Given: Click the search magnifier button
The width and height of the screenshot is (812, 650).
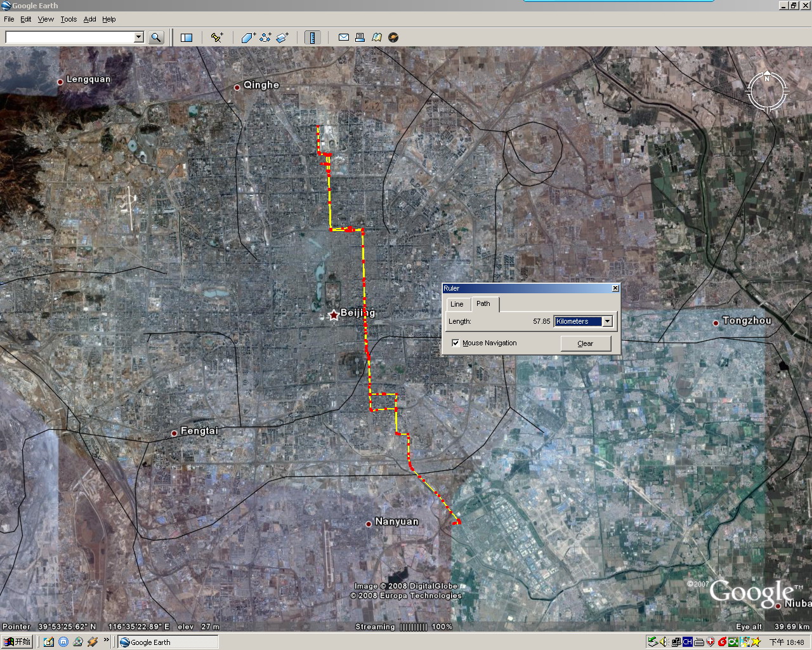Looking at the screenshot, I should point(156,37).
